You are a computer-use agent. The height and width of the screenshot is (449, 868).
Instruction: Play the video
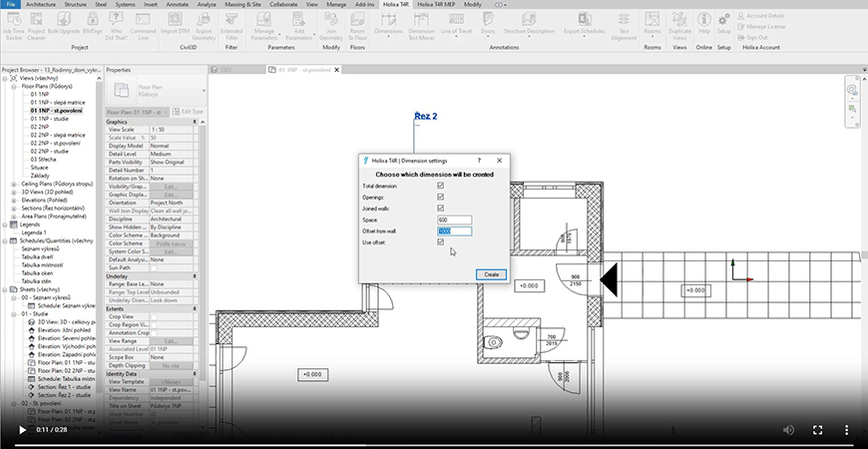pyautogui.click(x=22, y=430)
